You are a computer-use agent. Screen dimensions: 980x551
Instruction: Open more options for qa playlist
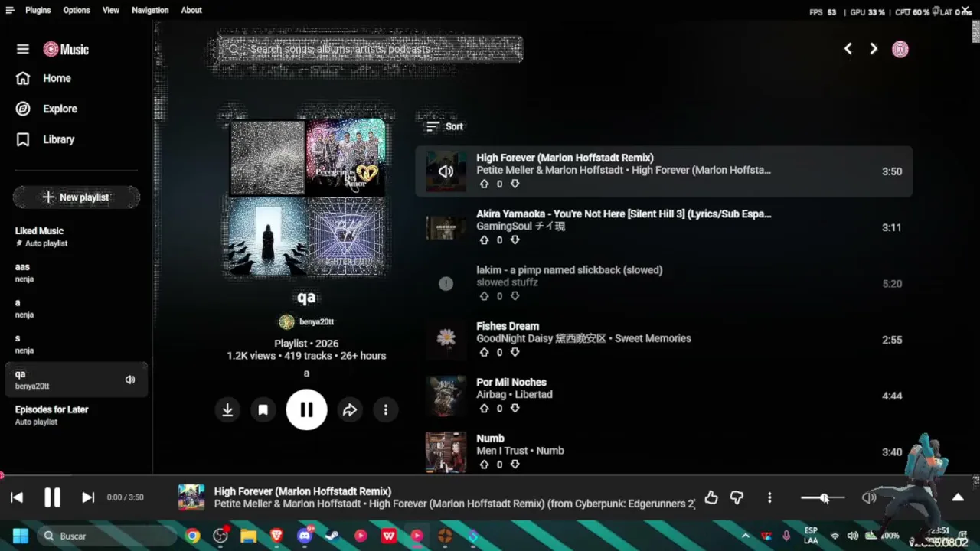pos(385,410)
